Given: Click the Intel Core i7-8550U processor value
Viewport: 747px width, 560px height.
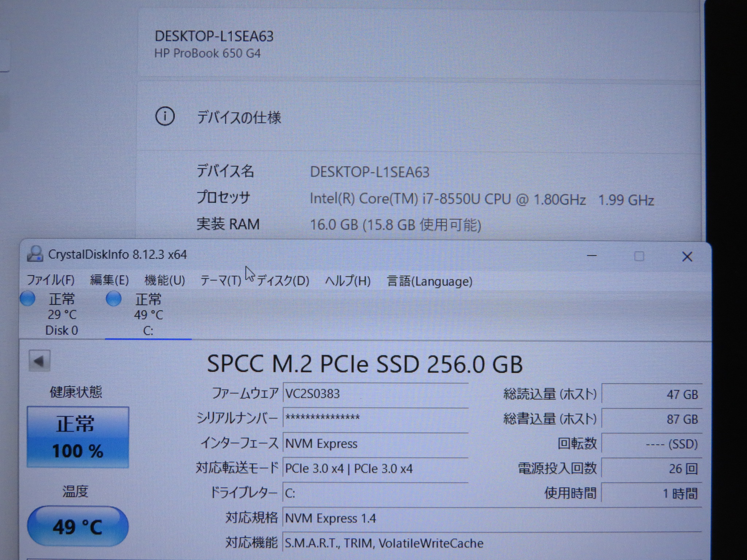Looking at the screenshot, I should [482, 199].
